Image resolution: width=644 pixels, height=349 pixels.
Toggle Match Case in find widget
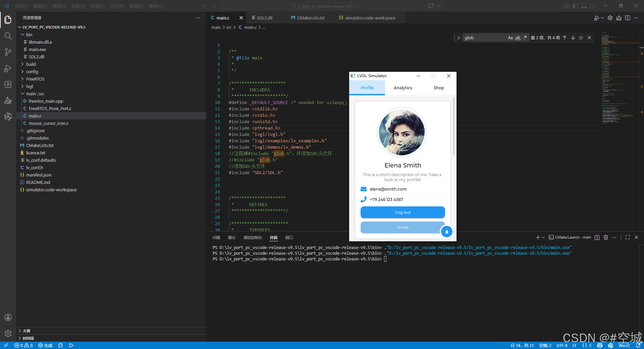tap(510, 38)
